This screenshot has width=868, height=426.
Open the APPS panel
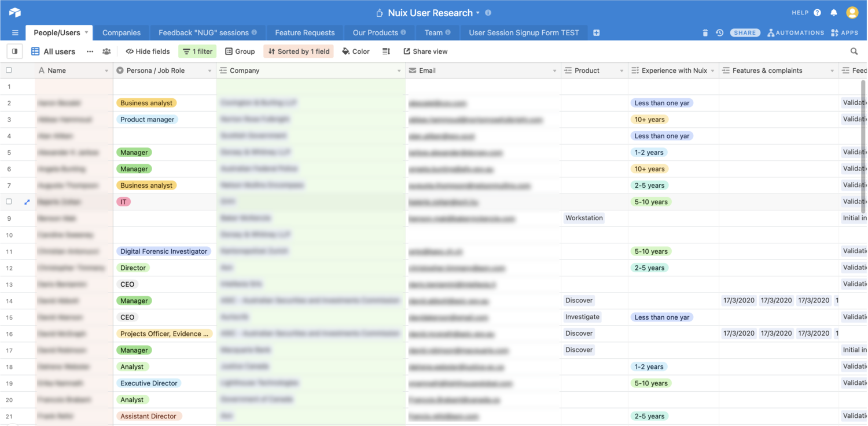(x=844, y=33)
